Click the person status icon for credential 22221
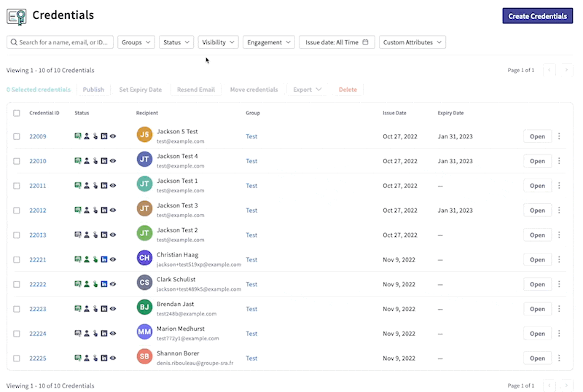 coord(87,259)
